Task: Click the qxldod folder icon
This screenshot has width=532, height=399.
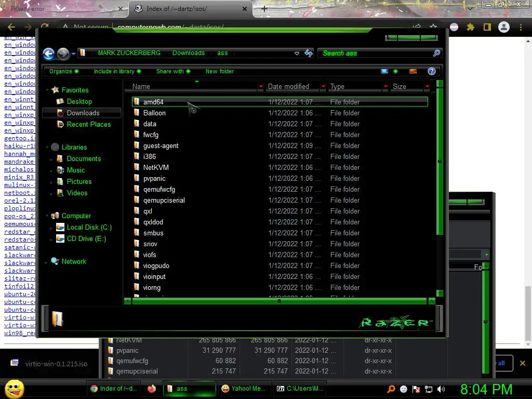Action: 137,222
